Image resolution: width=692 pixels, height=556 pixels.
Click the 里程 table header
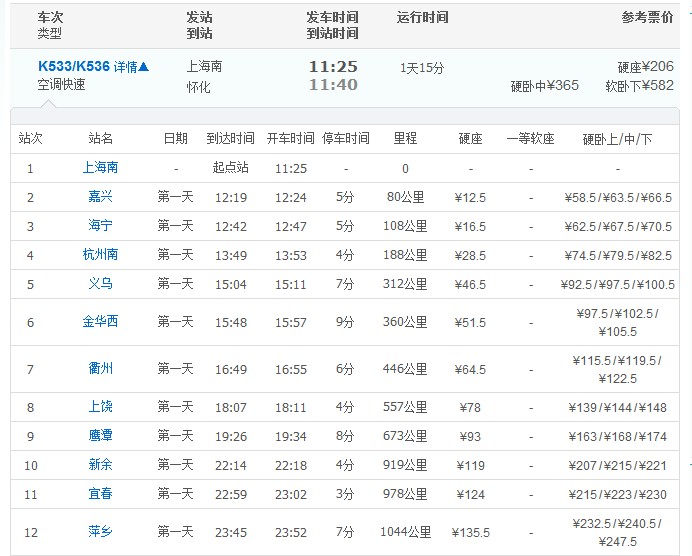click(405, 139)
